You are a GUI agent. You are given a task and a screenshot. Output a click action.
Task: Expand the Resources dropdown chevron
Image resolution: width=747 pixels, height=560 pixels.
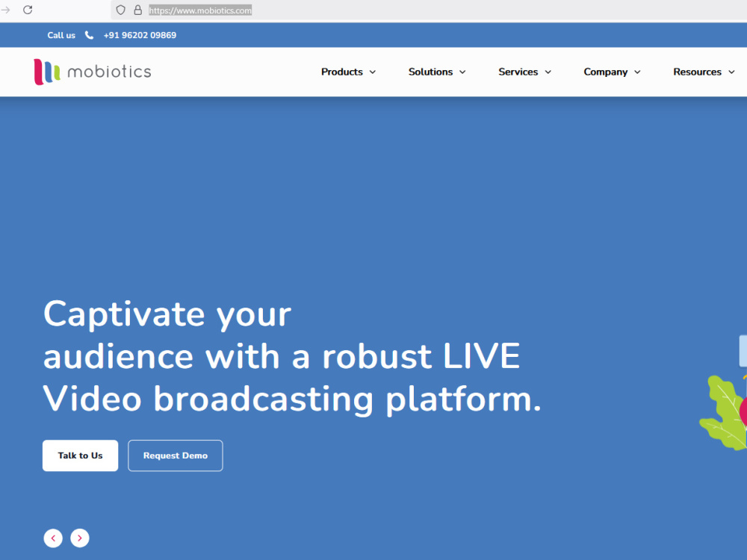click(731, 72)
